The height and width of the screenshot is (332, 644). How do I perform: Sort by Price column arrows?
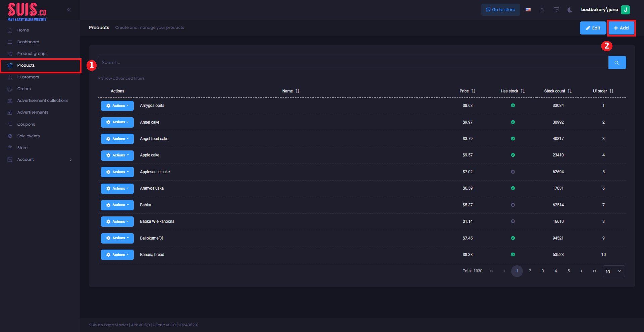click(x=473, y=91)
